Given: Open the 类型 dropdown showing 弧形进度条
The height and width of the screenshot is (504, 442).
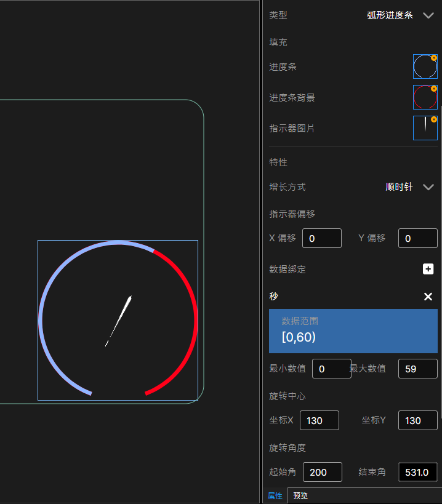Looking at the screenshot, I should [x=400, y=15].
